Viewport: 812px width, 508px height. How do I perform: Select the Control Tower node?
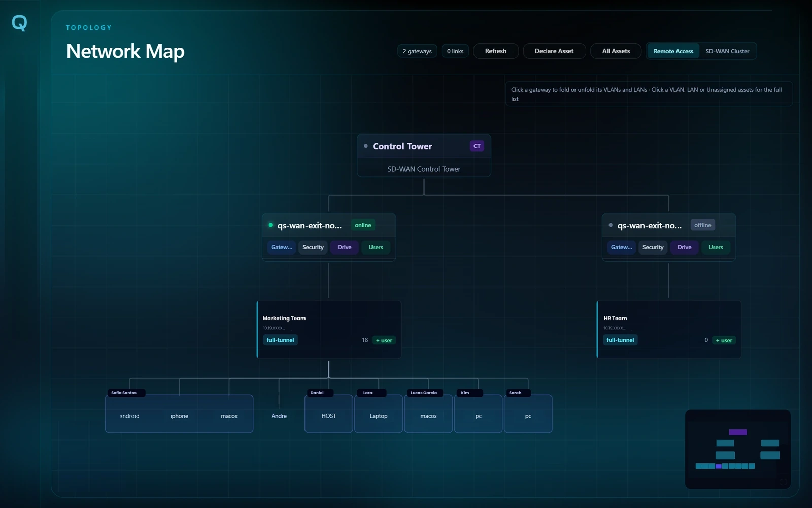(424, 155)
